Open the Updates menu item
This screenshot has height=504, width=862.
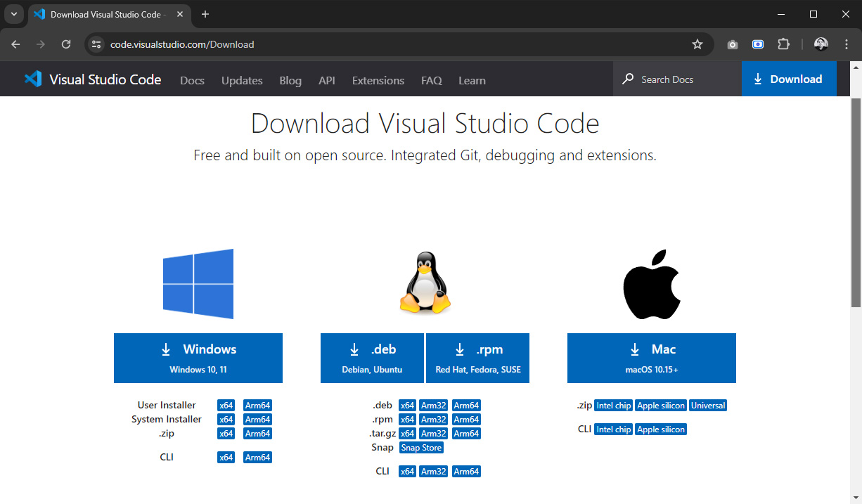tap(242, 80)
